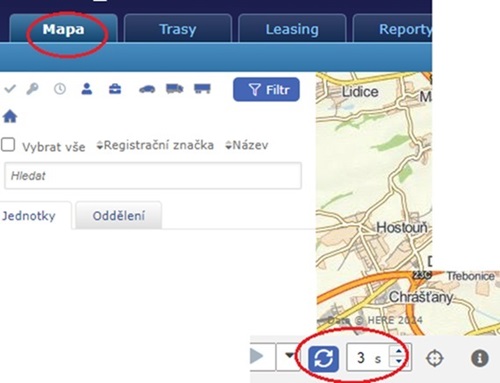Click the key filter icon
The image size is (500, 383).
[x=32, y=89]
